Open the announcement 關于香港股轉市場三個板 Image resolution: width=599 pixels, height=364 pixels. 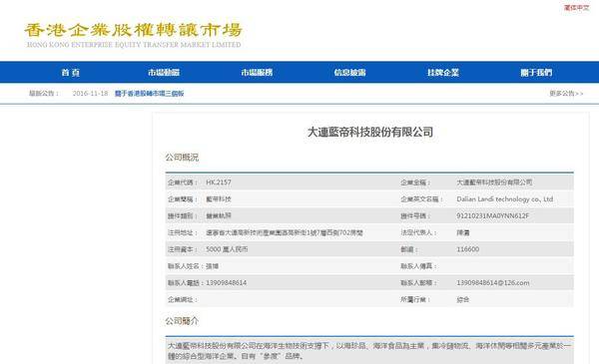[x=150, y=94]
